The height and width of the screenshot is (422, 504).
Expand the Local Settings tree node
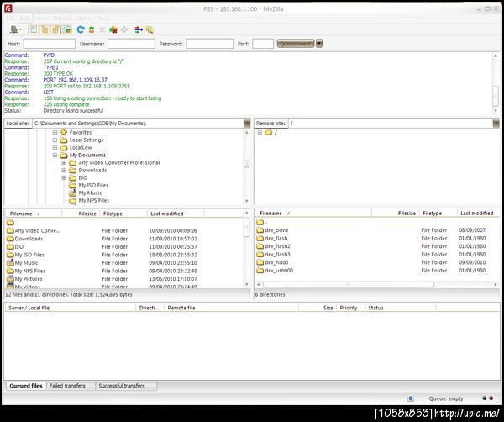pyautogui.click(x=55, y=140)
